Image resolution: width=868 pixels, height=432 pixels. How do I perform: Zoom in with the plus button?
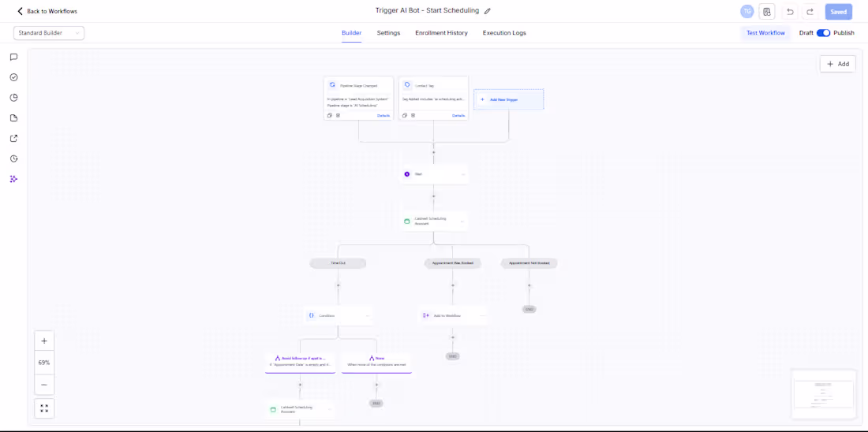(44, 341)
